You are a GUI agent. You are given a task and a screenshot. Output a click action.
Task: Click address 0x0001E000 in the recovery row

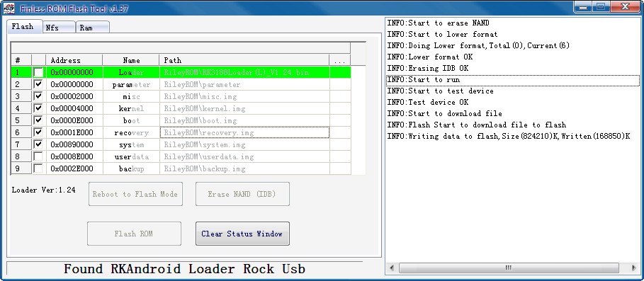(74, 132)
